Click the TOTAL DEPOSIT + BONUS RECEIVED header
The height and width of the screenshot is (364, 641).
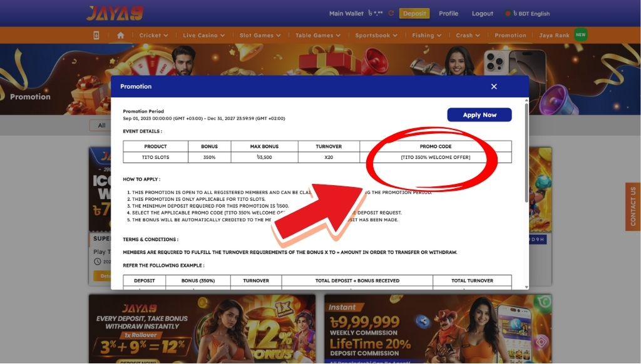357,281
